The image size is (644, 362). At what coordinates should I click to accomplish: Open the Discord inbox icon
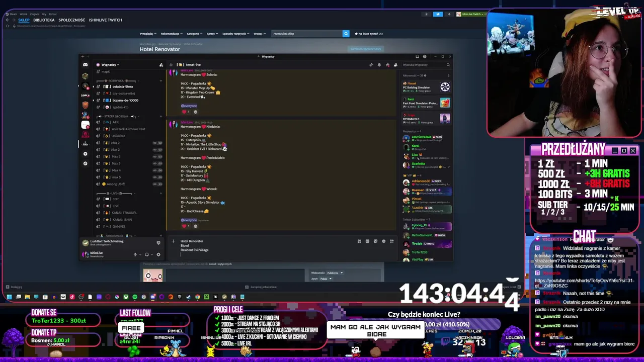[x=417, y=57]
